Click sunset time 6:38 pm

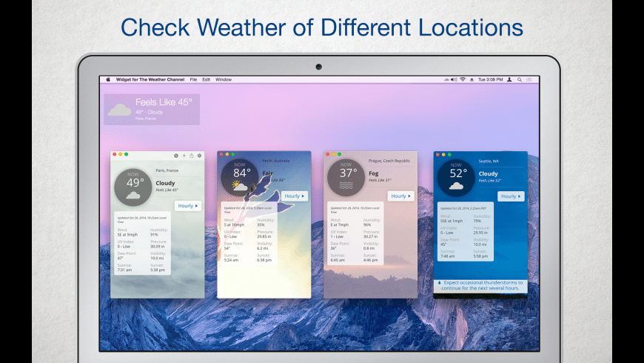pos(264,260)
